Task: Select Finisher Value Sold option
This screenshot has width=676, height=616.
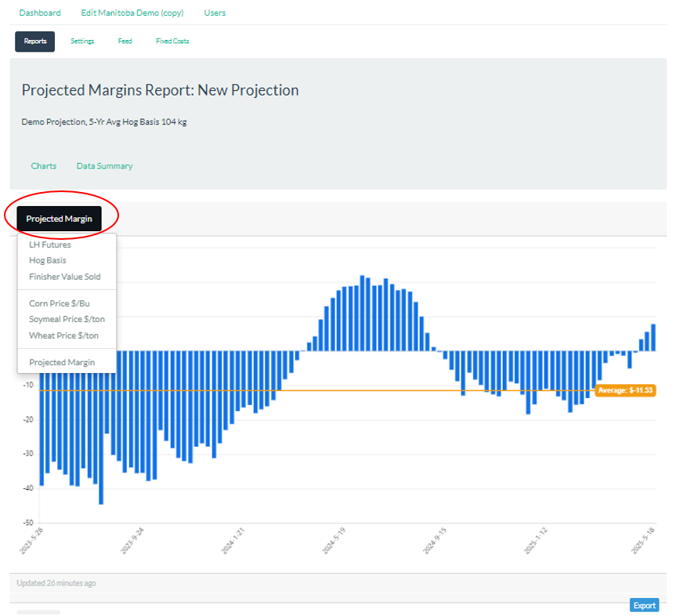Action: click(x=65, y=277)
